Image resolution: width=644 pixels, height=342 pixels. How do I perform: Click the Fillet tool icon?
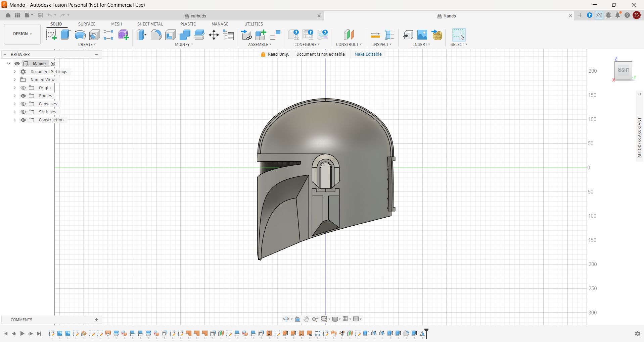pos(156,35)
